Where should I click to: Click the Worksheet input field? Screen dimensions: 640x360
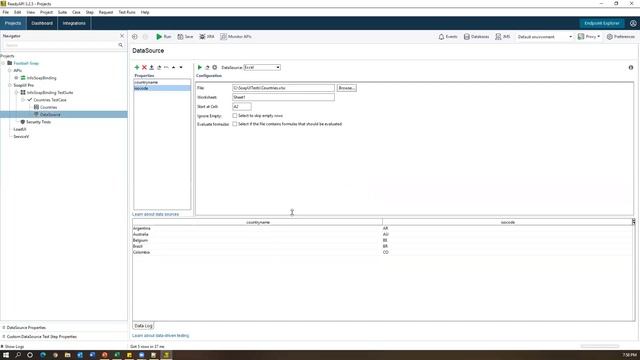(x=283, y=97)
